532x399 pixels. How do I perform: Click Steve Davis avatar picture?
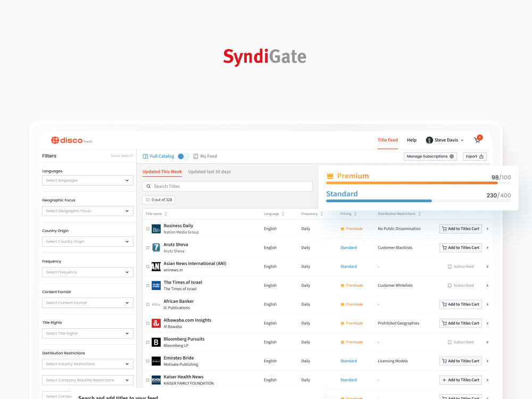pyautogui.click(x=429, y=140)
